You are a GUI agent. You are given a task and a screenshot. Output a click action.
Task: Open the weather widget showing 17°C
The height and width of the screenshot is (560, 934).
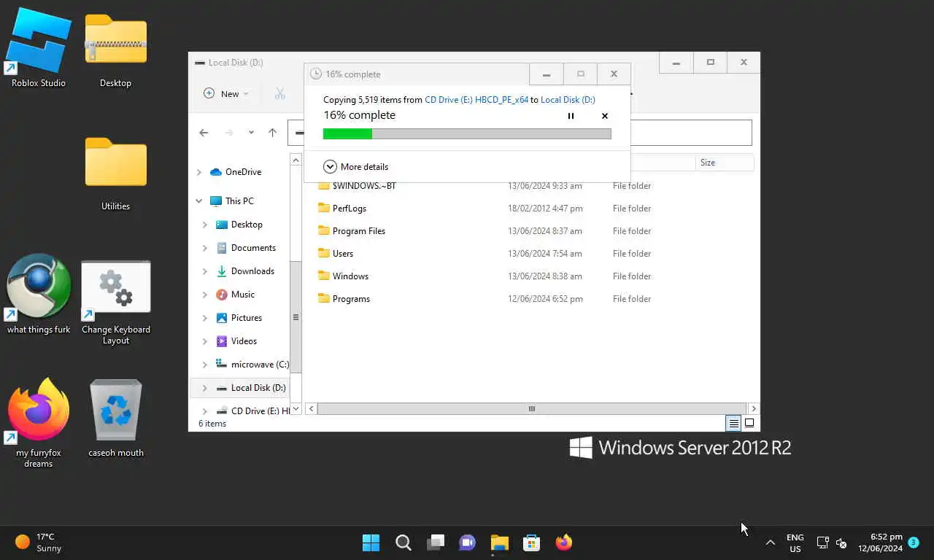(39, 542)
